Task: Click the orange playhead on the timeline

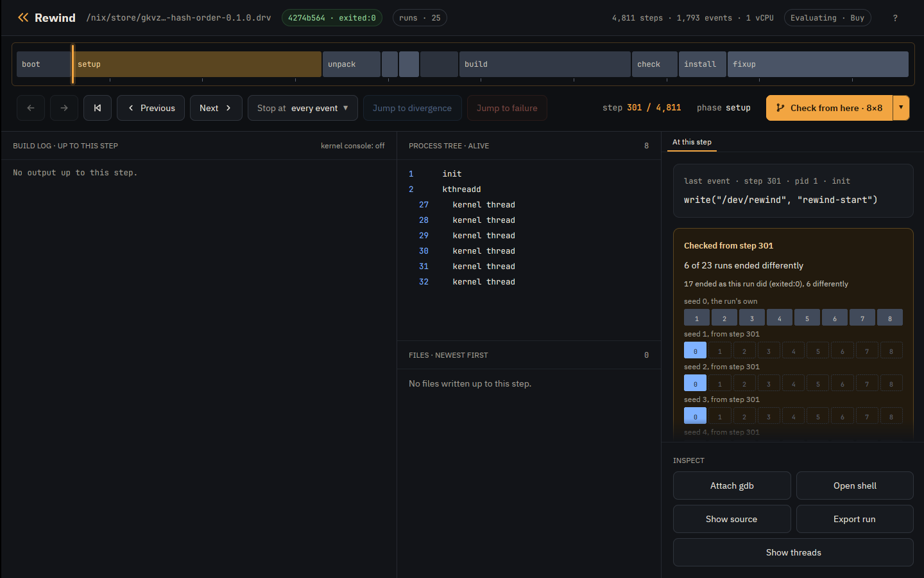Action: 73,64
